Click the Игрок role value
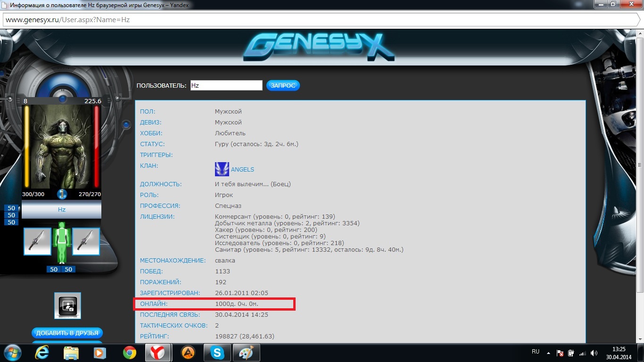This screenshot has width=644, height=362. click(x=224, y=195)
